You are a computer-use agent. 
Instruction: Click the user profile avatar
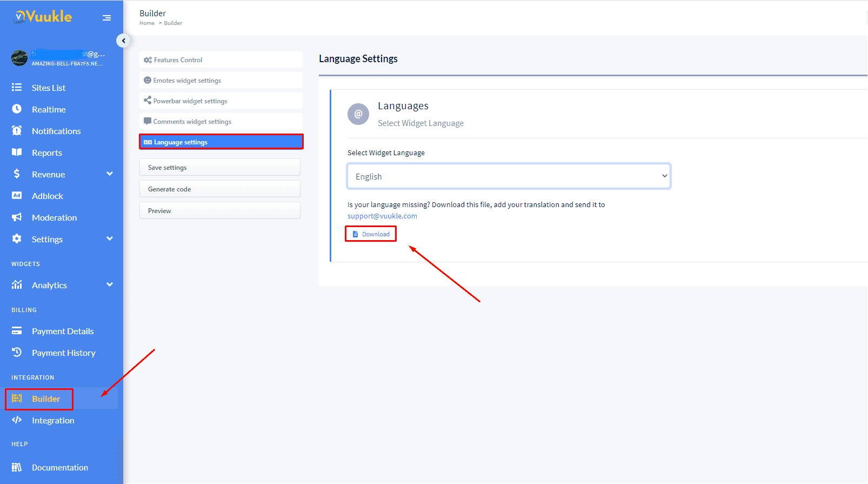pyautogui.click(x=19, y=58)
